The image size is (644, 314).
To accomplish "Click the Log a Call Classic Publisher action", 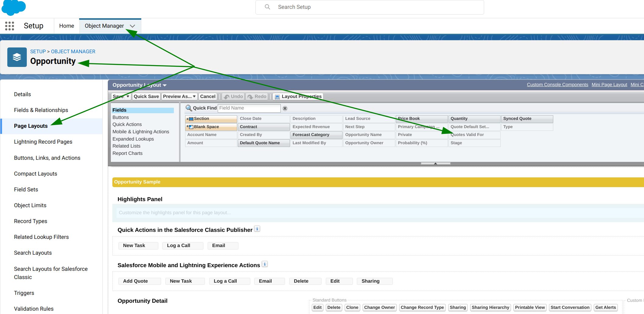I will (183, 246).
